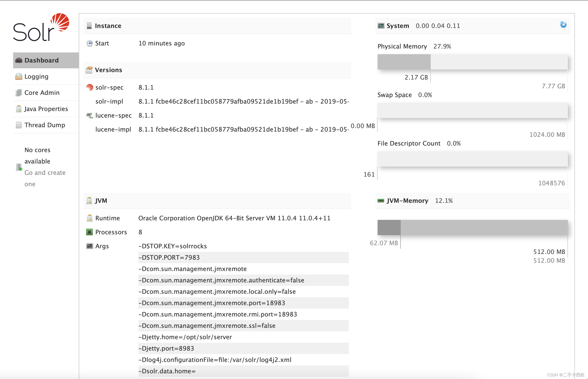Click the Instance server icon
The height and width of the screenshot is (379, 588).
pos(89,26)
